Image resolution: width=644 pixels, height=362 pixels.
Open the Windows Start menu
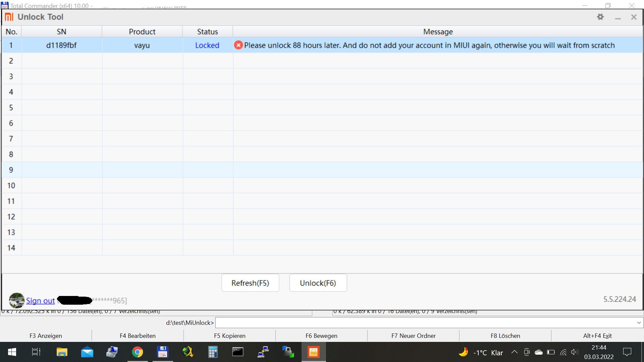point(12,352)
